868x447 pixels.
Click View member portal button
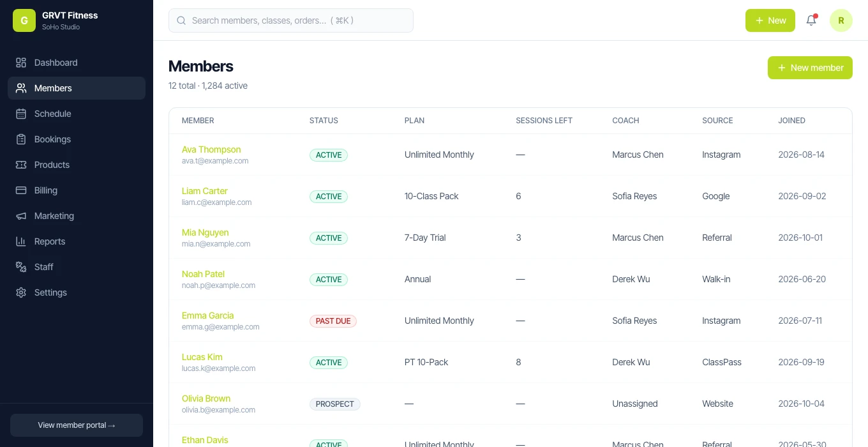coord(77,425)
